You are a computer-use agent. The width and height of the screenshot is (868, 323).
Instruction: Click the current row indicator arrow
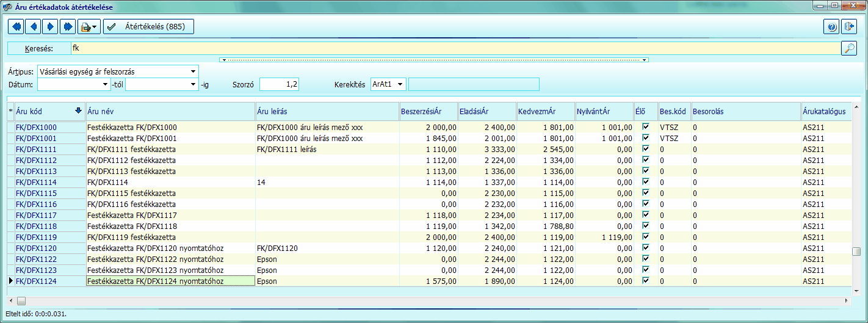click(10, 281)
